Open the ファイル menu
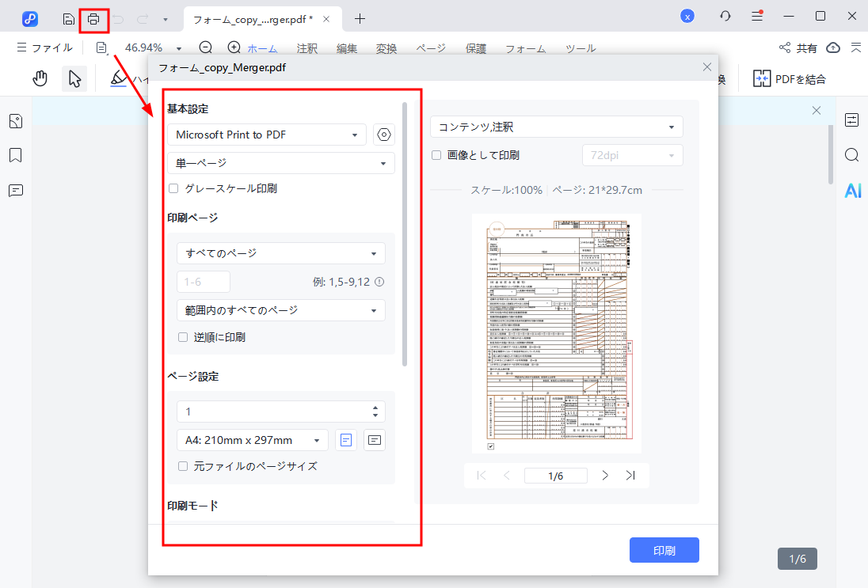Screen dimensions: 868x588 pos(45,48)
